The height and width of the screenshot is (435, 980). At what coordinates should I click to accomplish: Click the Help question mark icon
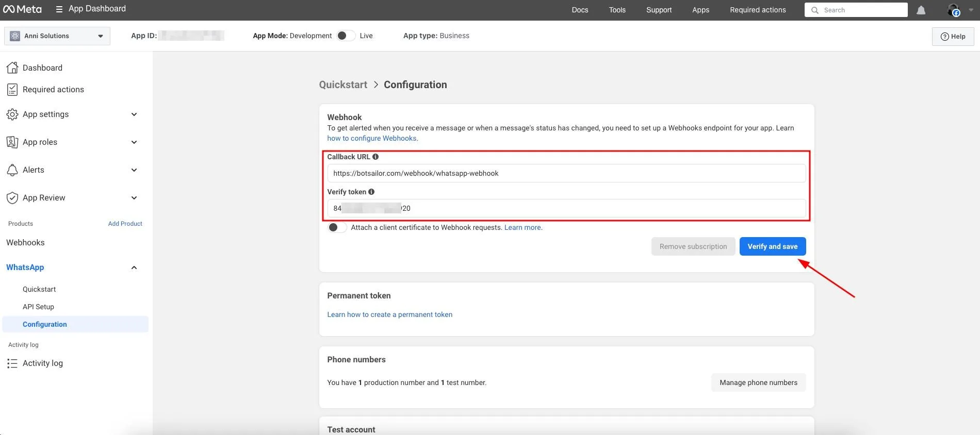[945, 37]
